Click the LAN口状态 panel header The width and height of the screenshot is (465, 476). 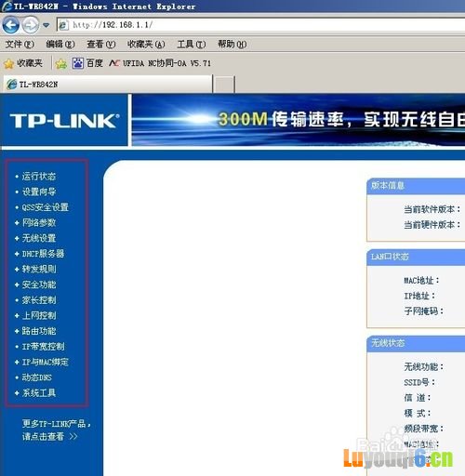(x=416, y=258)
